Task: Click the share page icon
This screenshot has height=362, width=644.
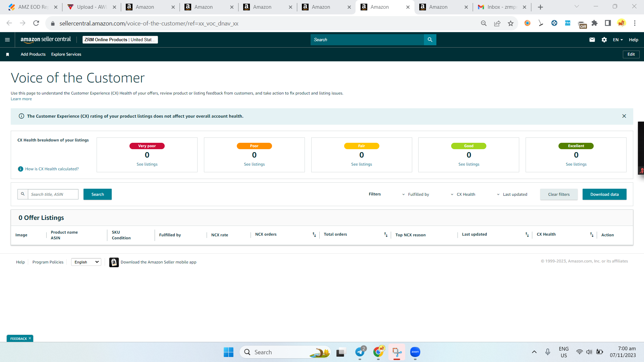Action: coord(497,23)
